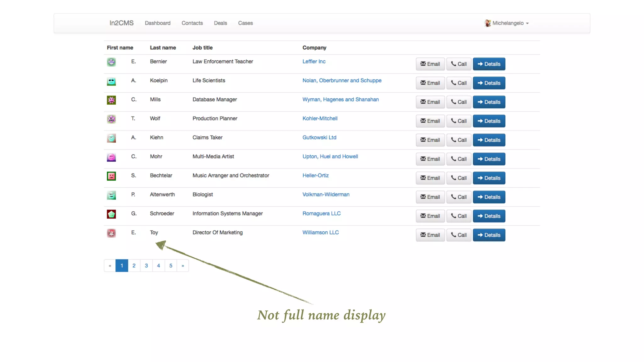
Task: Go to pagination page 3
Action: tap(146, 266)
